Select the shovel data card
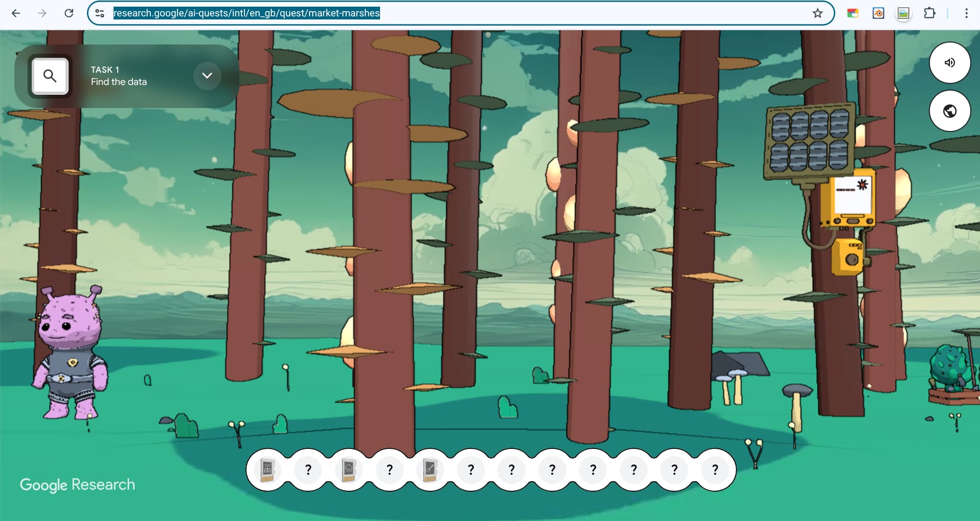 (x=430, y=470)
